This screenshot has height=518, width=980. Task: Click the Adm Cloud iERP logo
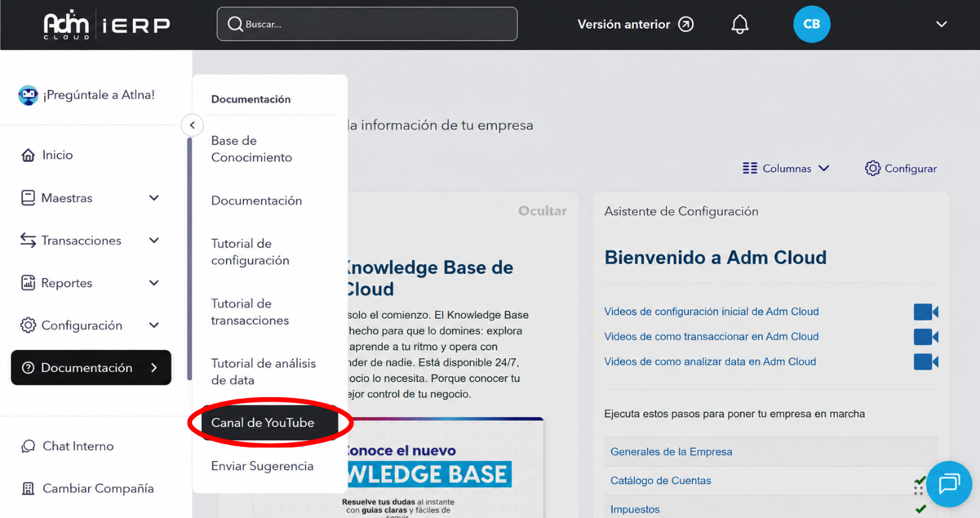click(106, 25)
